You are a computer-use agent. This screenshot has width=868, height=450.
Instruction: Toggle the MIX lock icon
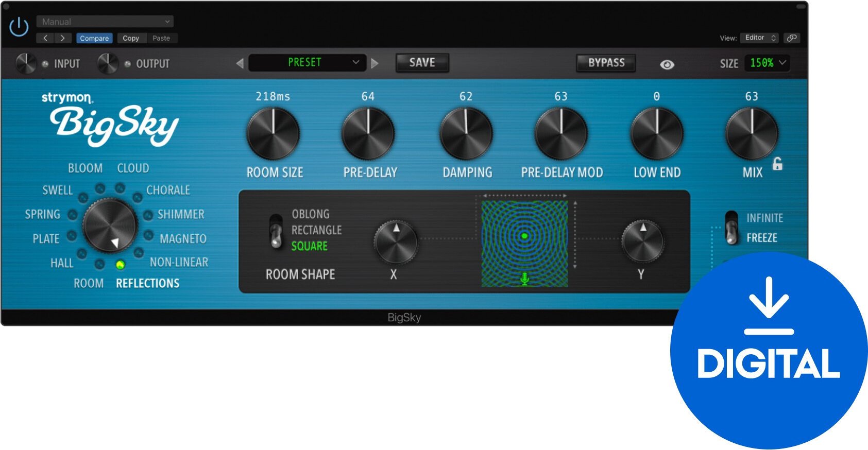(x=777, y=164)
